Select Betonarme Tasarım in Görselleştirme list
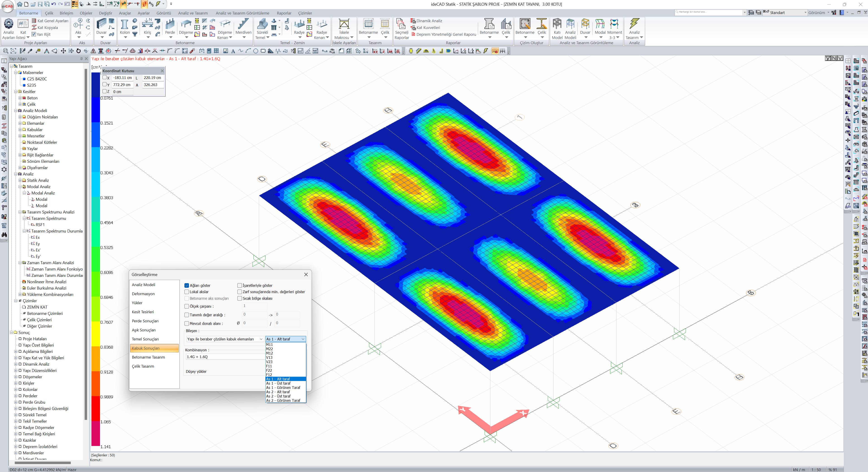Image resolution: width=868 pixels, height=472 pixels. [148, 357]
